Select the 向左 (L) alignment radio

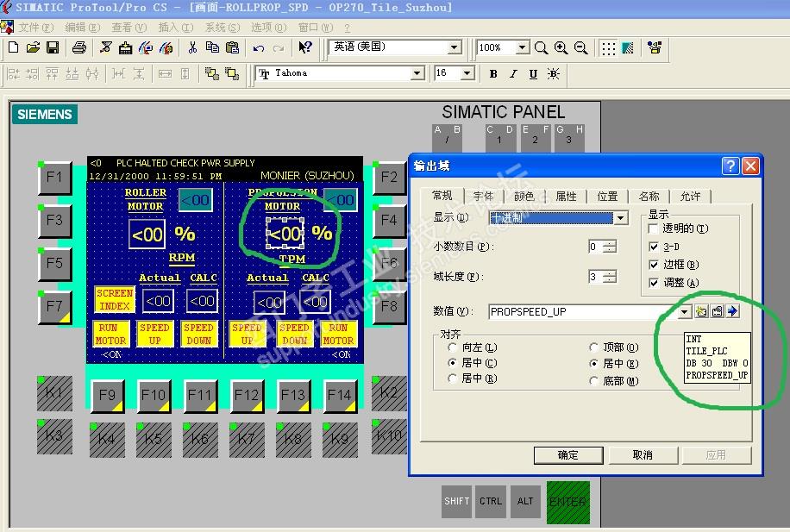pos(452,347)
